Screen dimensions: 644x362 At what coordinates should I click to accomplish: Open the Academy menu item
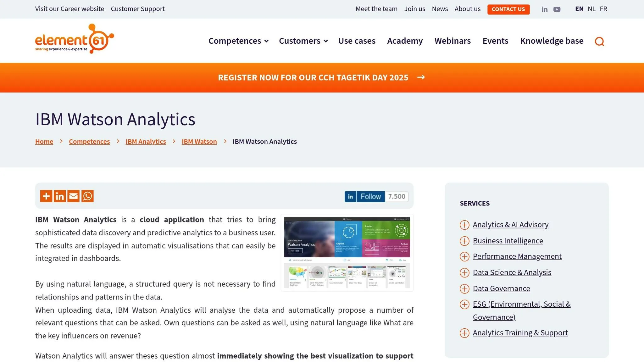click(x=405, y=41)
